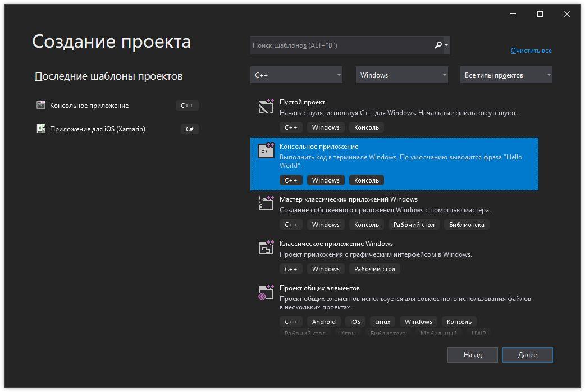Viewport: 585px width, 392px height.
Task: Click the Проект общих элементов template icon
Action: point(266,292)
